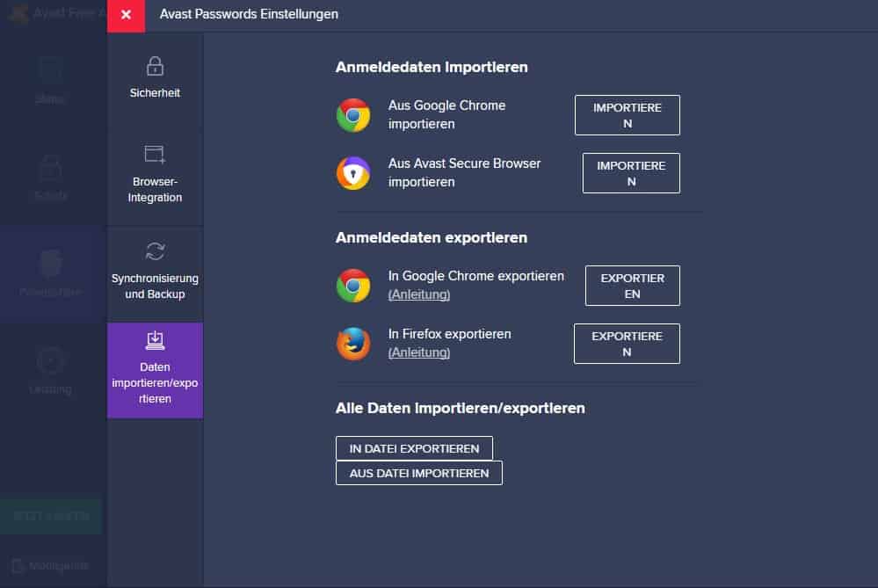Image resolution: width=878 pixels, height=588 pixels.
Task: Click the 'Alle Daten importieren/exportieren' heading
Action: (461, 408)
